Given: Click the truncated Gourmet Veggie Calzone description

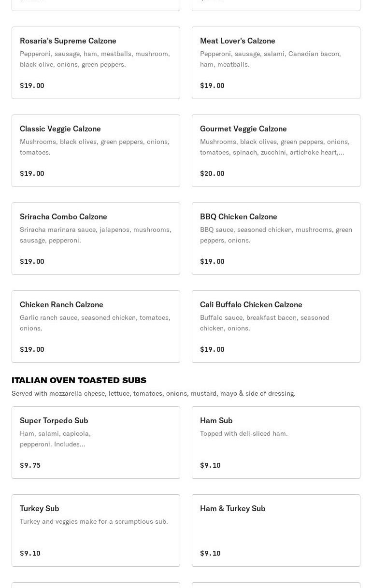Looking at the screenshot, I should coord(274,147).
